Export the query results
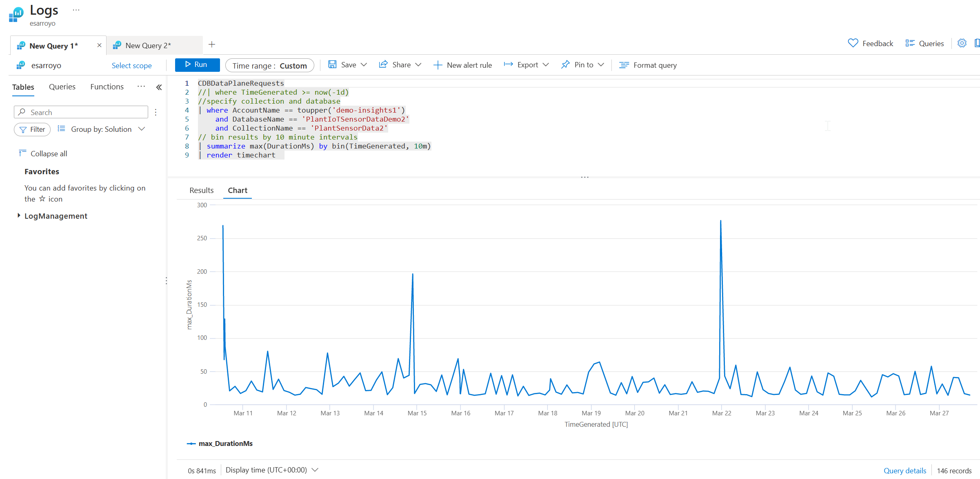The width and height of the screenshot is (980, 479). click(x=526, y=65)
